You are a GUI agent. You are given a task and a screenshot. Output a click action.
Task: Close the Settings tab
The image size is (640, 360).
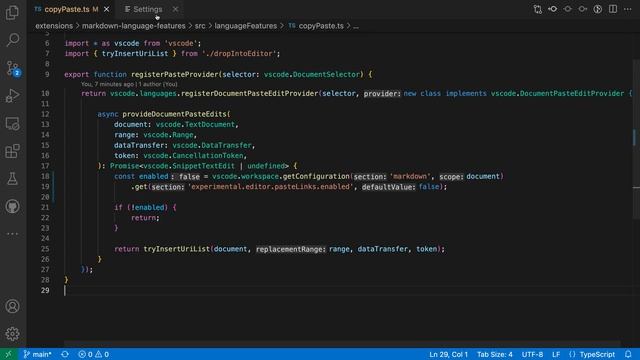pyautogui.click(x=175, y=9)
